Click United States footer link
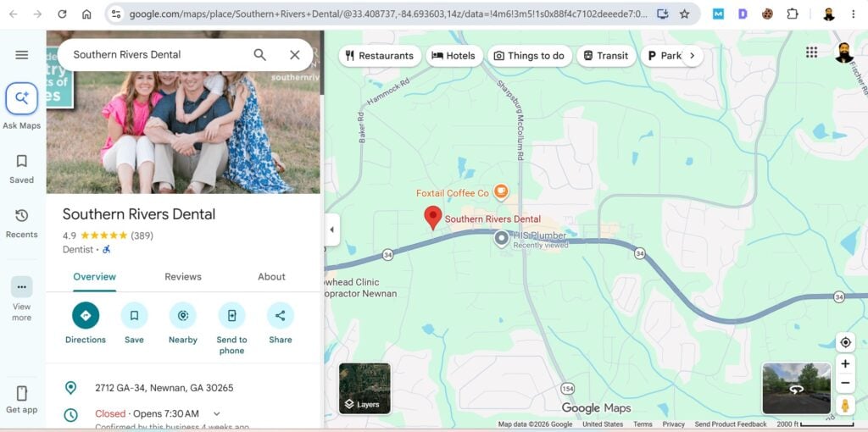 pyautogui.click(x=603, y=424)
